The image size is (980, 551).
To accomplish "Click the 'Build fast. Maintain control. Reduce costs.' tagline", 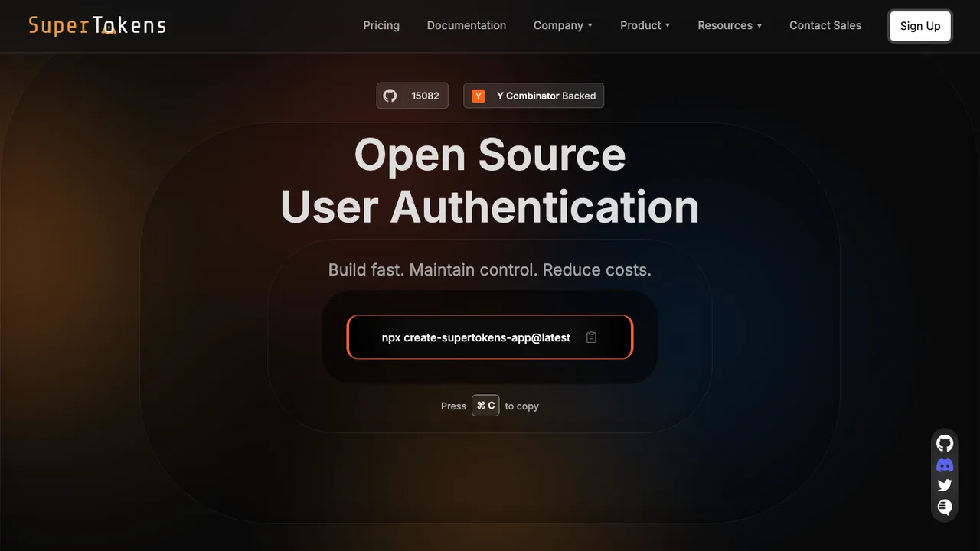I will point(490,269).
